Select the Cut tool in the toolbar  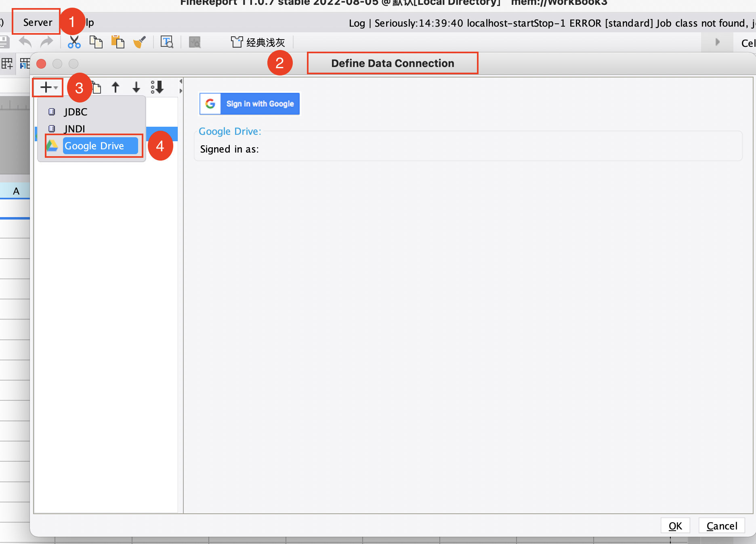pyautogui.click(x=74, y=42)
